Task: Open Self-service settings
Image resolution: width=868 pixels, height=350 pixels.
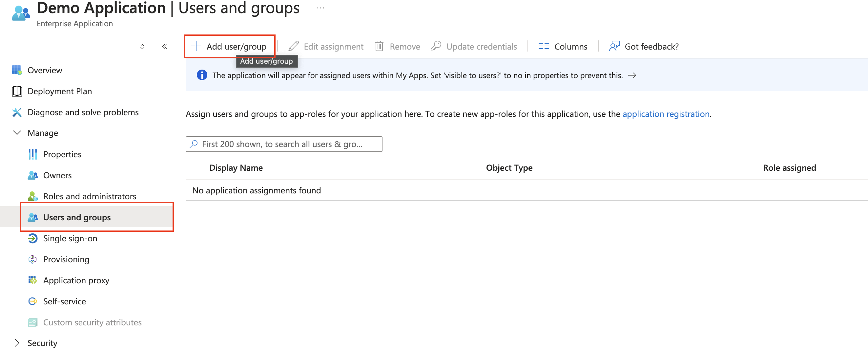Action: tap(64, 301)
